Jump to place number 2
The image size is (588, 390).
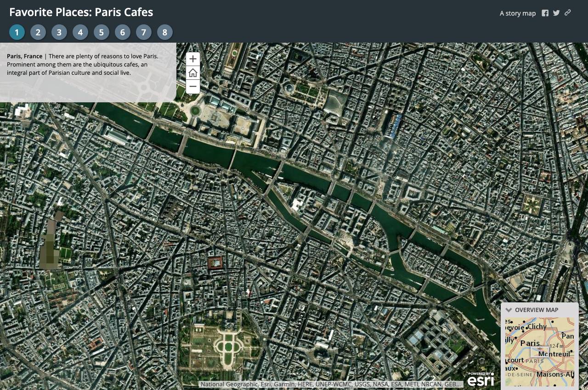pyautogui.click(x=38, y=32)
